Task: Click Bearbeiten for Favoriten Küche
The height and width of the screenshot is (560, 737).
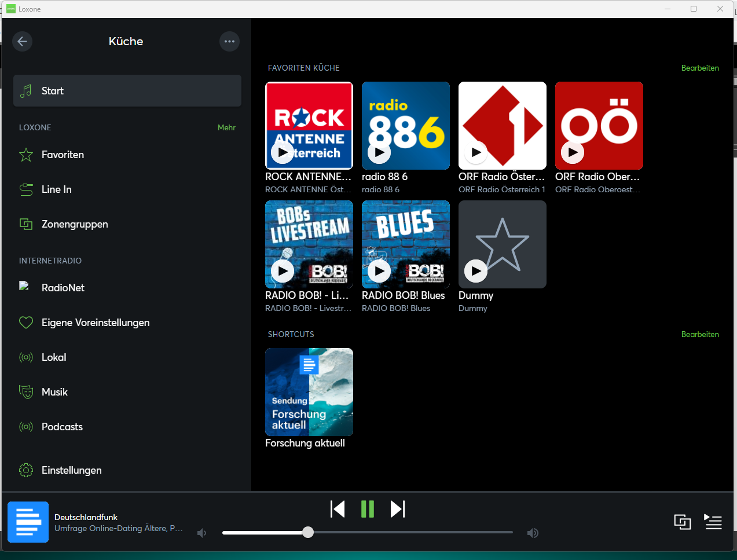Action: (700, 68)
